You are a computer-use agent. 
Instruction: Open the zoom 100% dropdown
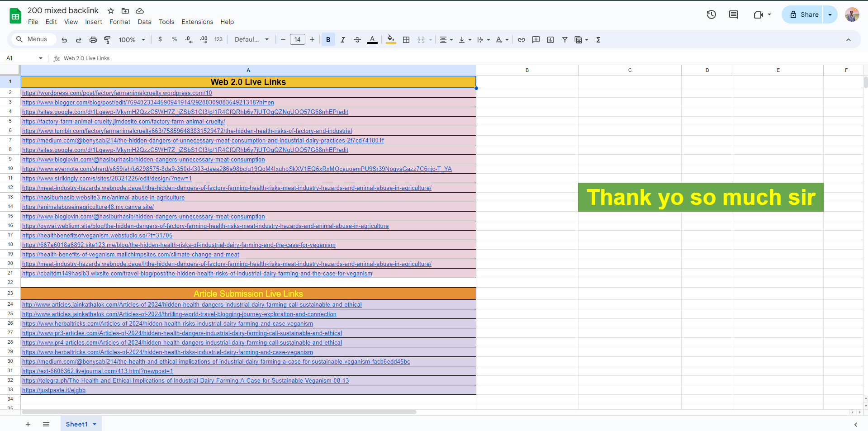point(132,40)
